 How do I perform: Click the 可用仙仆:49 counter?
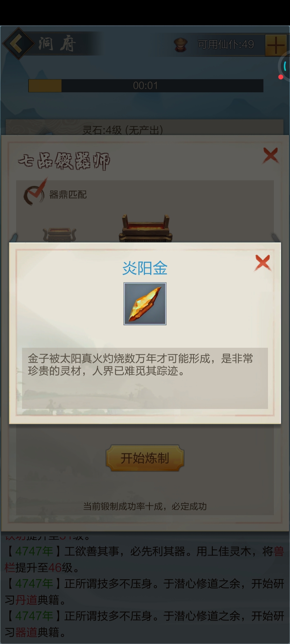click(x=226, y=45)
